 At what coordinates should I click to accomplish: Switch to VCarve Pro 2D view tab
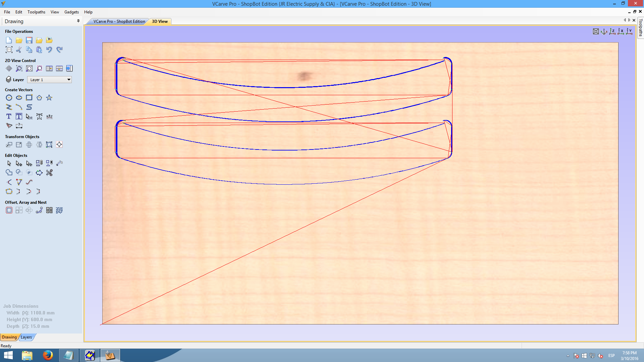(x=119, y=21)
